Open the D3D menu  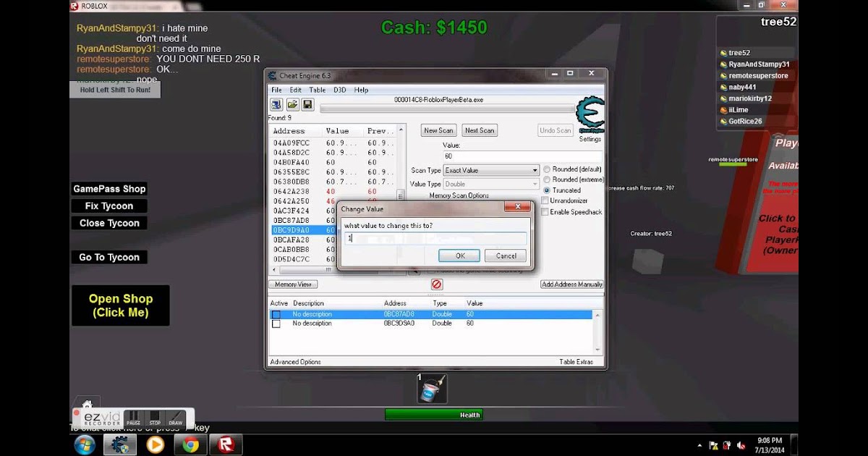coord(340,90)
